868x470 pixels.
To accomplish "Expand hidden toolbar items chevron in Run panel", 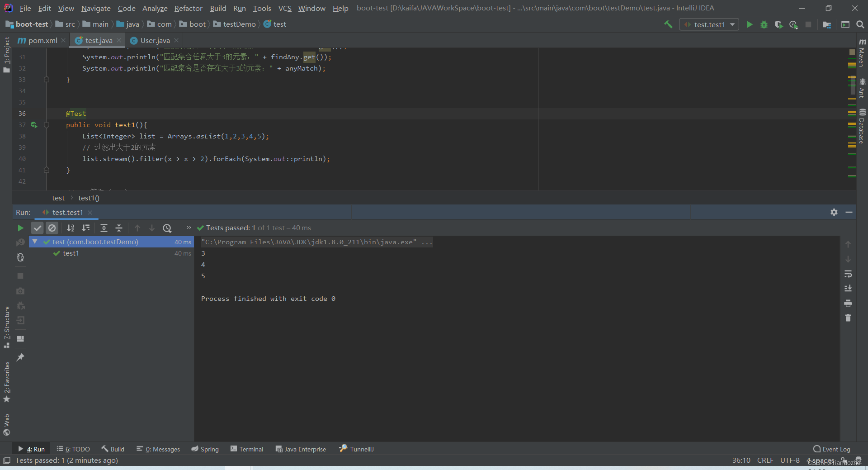I will pyautogui.click(x=189, y=228).
